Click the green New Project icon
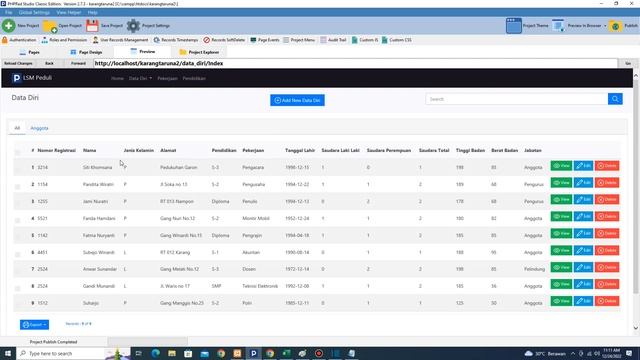The height and width of the screenshot is (360, 640). 9,26
